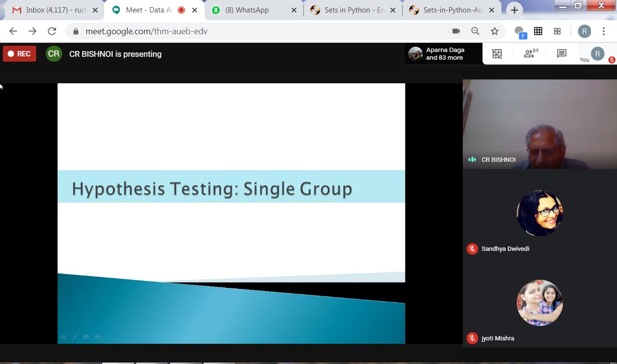Toggle the grid view layout icon
617x364 pixels.
click(497, 54)
